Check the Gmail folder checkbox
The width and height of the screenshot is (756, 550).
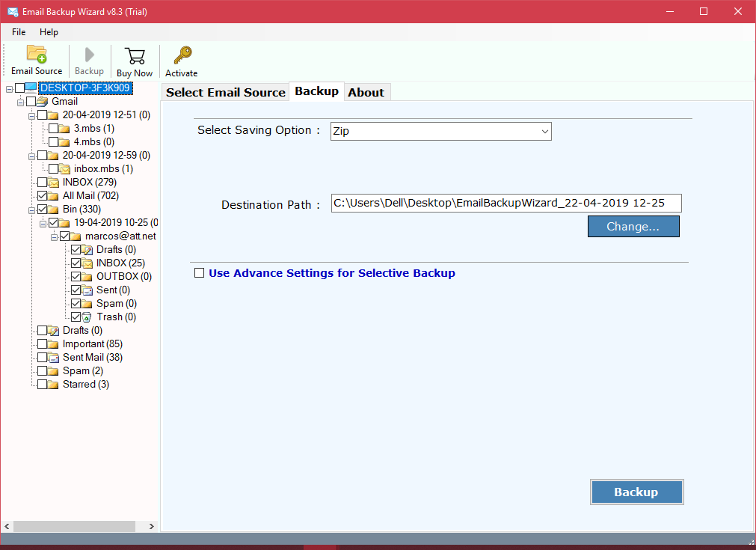click(x=31, y=101)
